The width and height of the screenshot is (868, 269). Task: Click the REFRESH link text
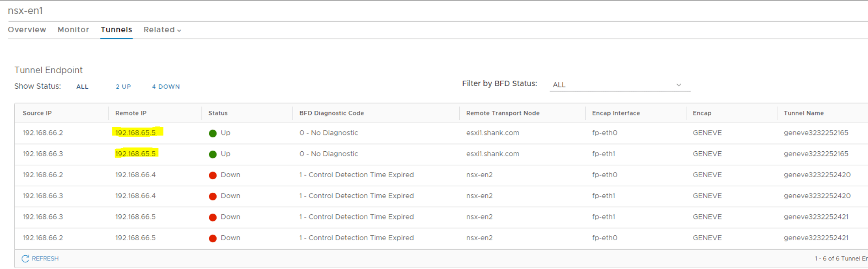45,259
